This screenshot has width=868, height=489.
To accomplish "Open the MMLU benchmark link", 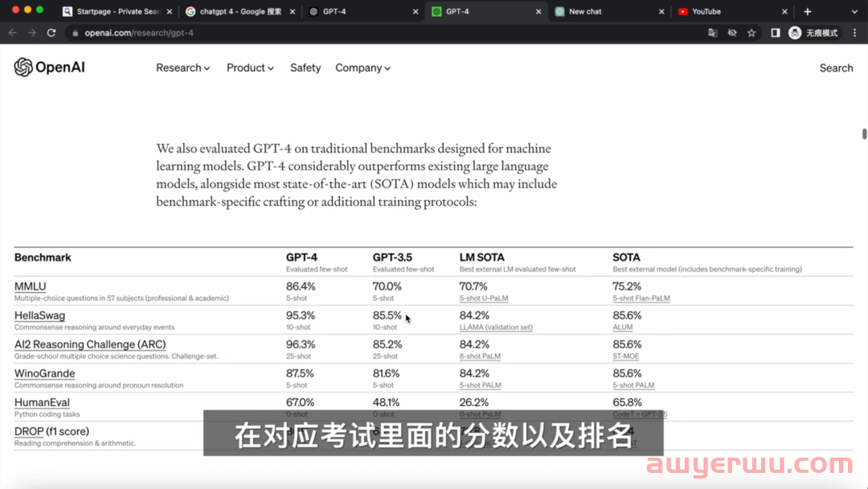I will coord(30,286).
